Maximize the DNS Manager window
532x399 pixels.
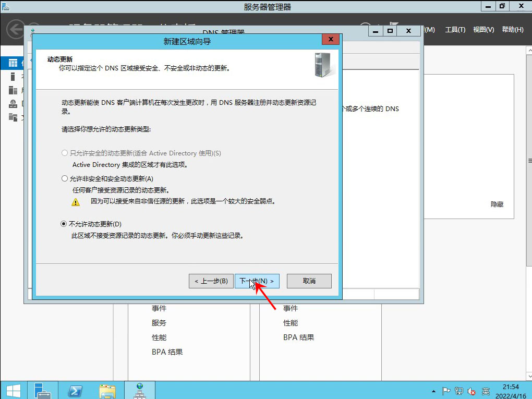point(390,31)
